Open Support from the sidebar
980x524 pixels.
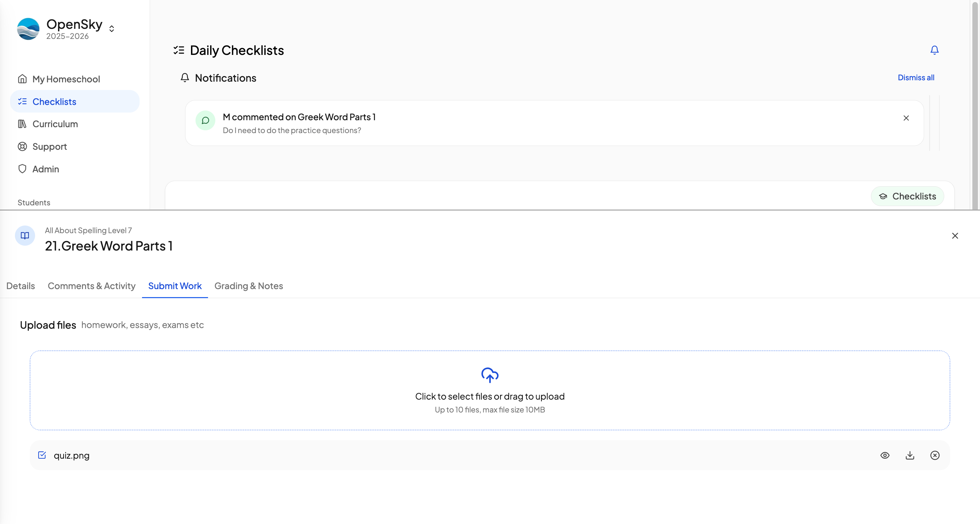pyautogui.click(x=49, y=147)
